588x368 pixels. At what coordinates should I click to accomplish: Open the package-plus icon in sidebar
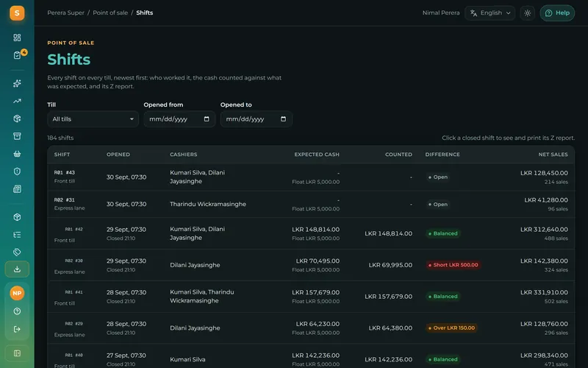point(17,118)
